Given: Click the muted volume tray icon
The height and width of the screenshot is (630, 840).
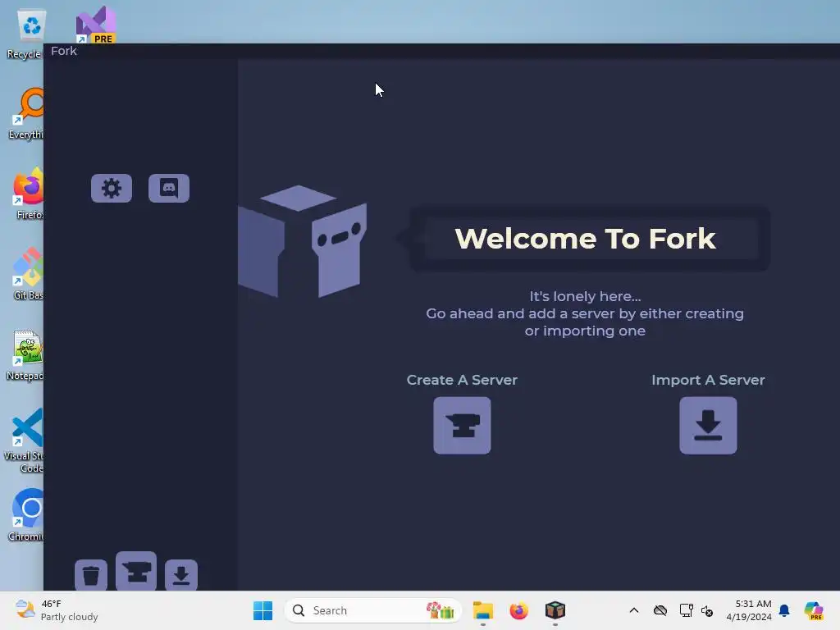Looking at the screenshot, I should (707, 610).
